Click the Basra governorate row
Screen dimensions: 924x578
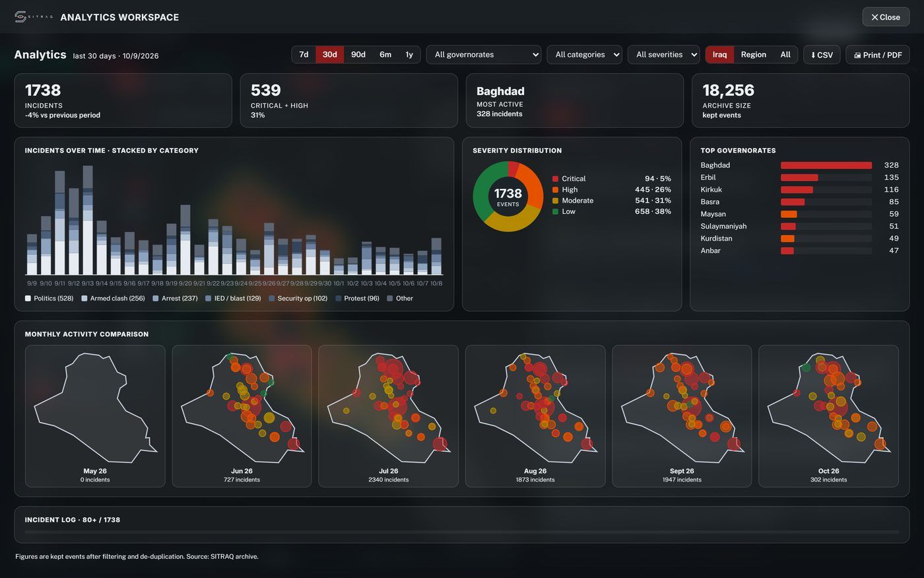point(800,202)
